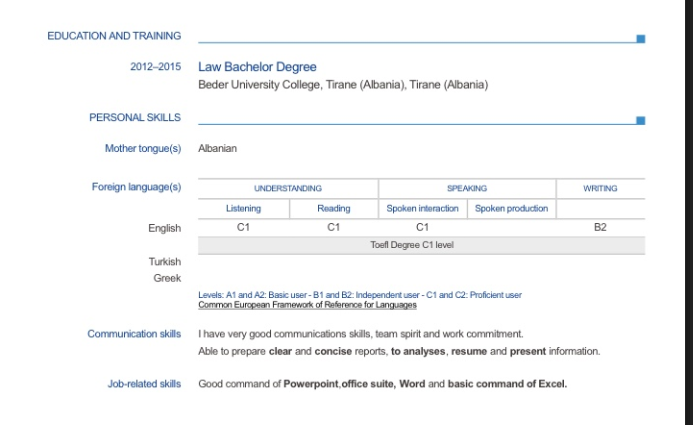Click the Greek language label
The height and width of the screenshot is (425, 693).
[167, 277]
